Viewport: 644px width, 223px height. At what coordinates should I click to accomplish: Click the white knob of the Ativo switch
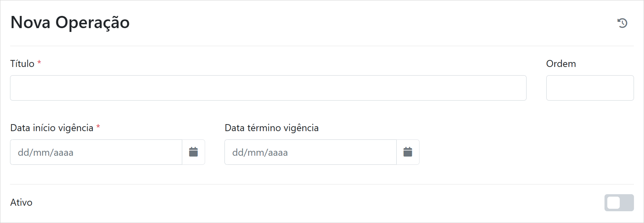point(614,203)
